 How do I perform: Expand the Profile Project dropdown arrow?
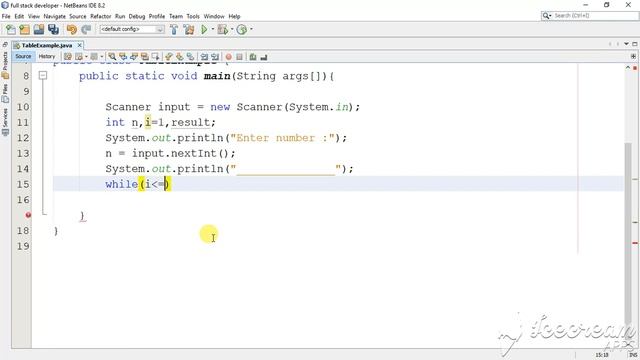tap(251, 29)
